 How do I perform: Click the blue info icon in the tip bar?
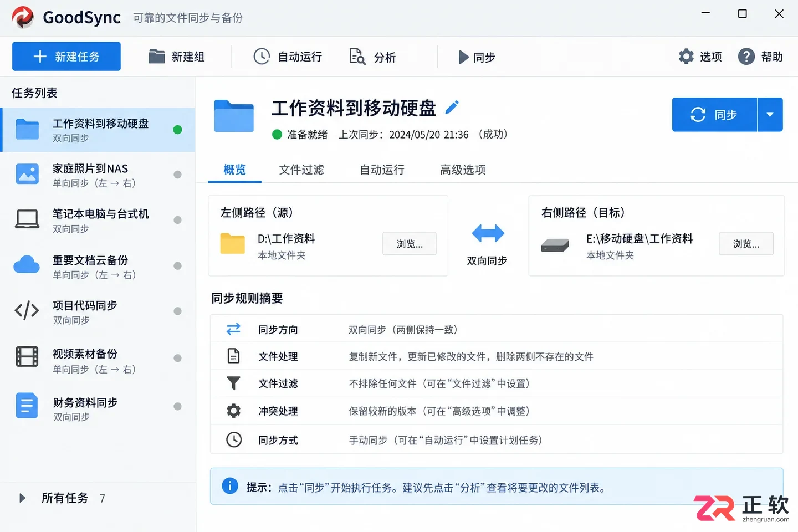230,486
